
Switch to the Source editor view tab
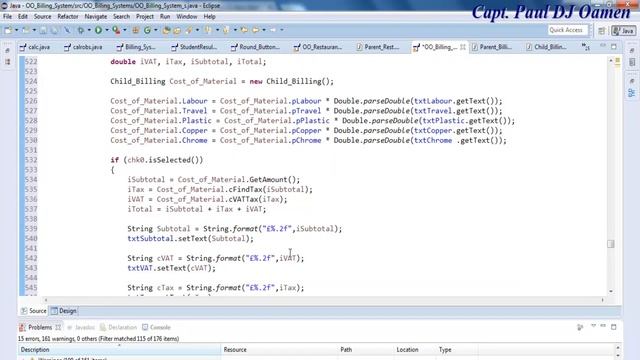point(34,311)
